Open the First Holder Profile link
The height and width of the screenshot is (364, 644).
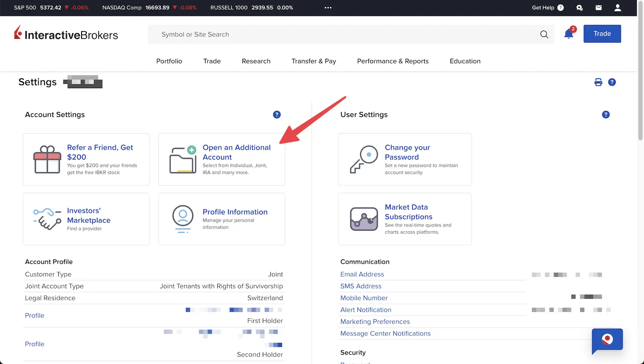click(x=34, y=315)
